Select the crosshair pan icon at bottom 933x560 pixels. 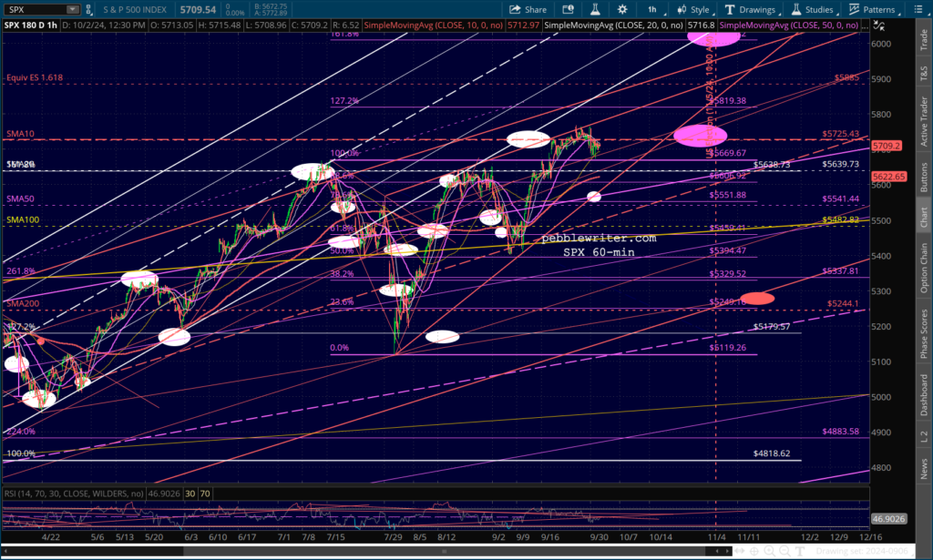(x=754, y=551)
